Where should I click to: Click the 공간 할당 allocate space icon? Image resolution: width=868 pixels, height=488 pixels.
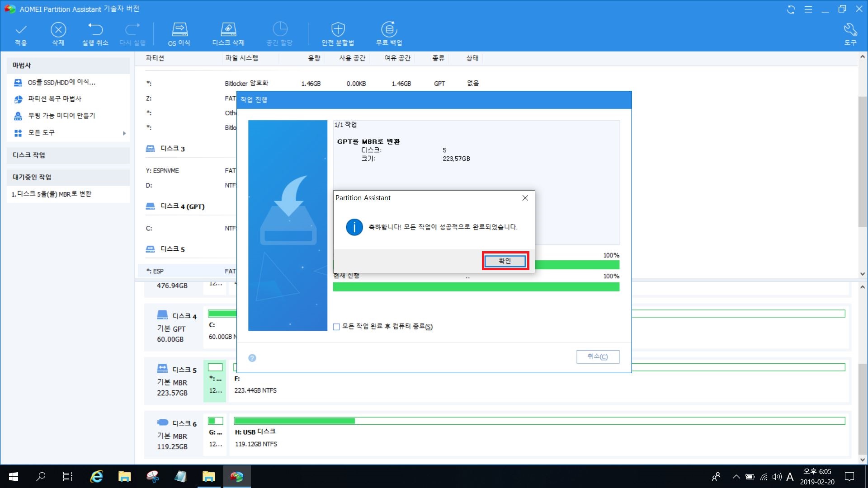pos(280,30)
